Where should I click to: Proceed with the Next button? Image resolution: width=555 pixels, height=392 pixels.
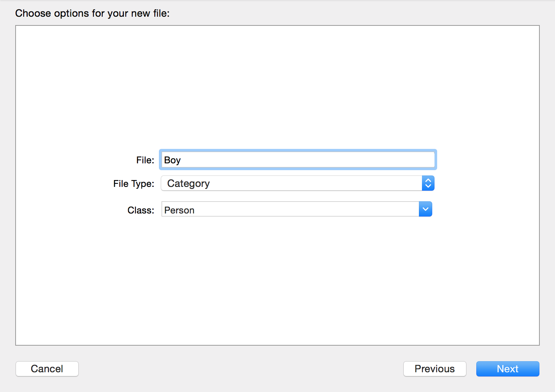pos(508,369)
